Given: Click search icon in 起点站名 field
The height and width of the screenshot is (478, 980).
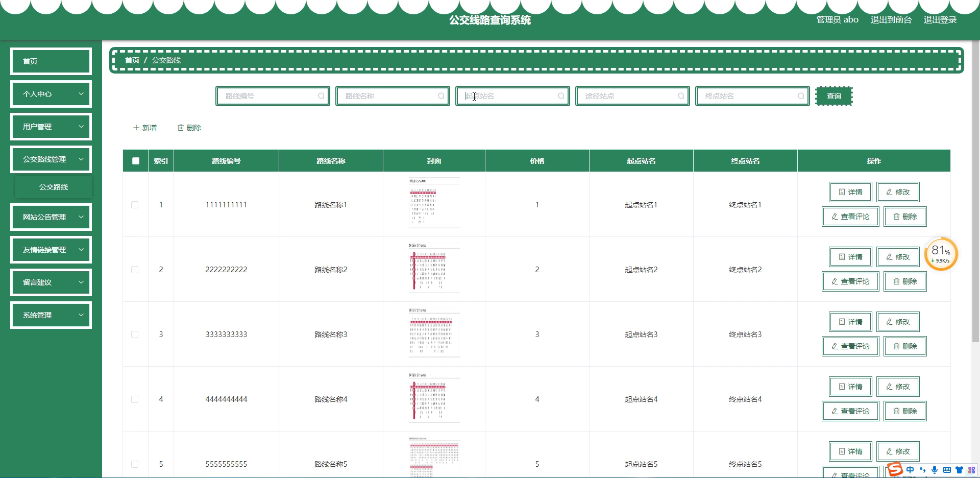Looking at the screenshot, I should 561,96.
